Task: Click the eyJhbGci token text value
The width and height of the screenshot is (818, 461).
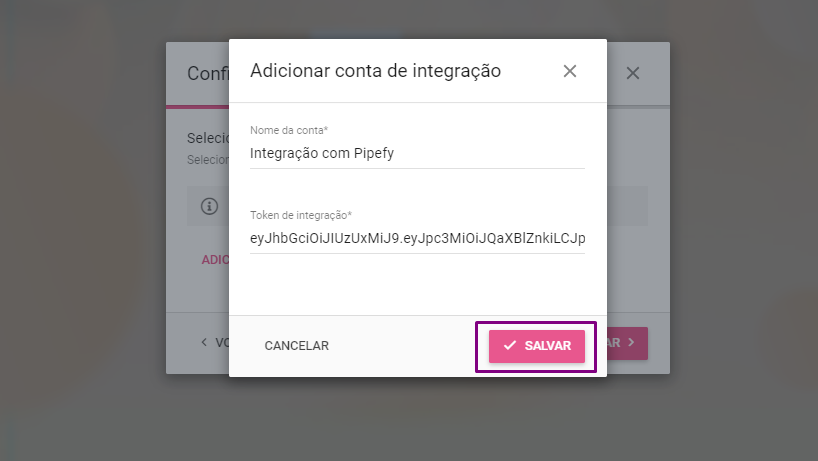Action: pyautogui.click(x=417, y=238)
